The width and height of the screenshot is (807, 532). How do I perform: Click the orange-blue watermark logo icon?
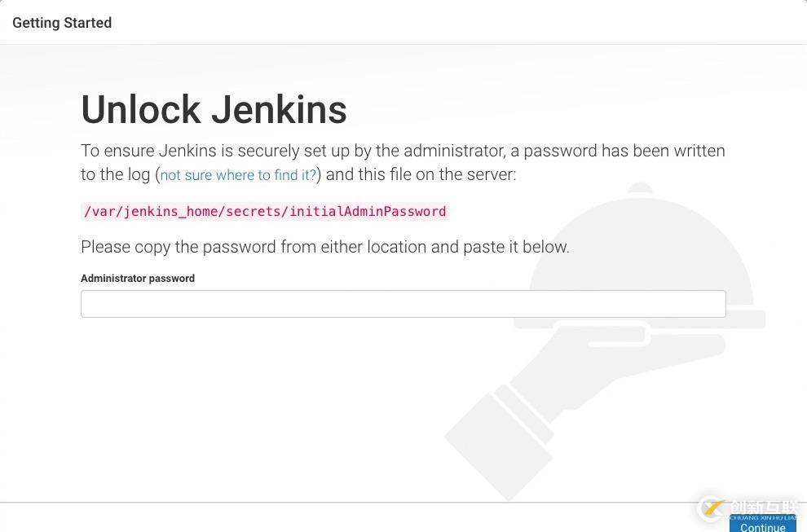pos(712,508)
